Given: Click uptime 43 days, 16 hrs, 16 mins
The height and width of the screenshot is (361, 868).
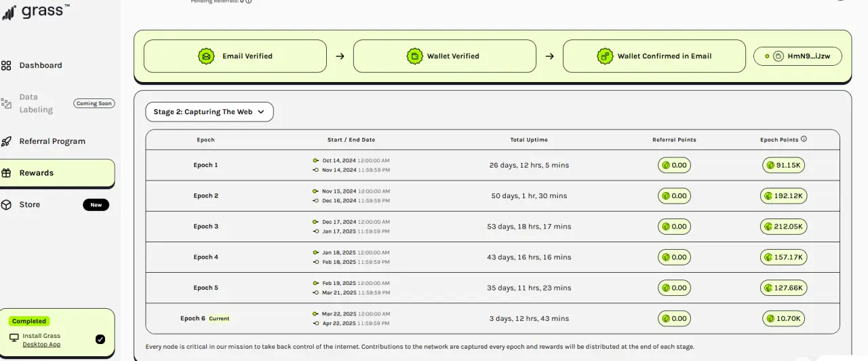Looking at the screenshot, I should click(529, 257).
